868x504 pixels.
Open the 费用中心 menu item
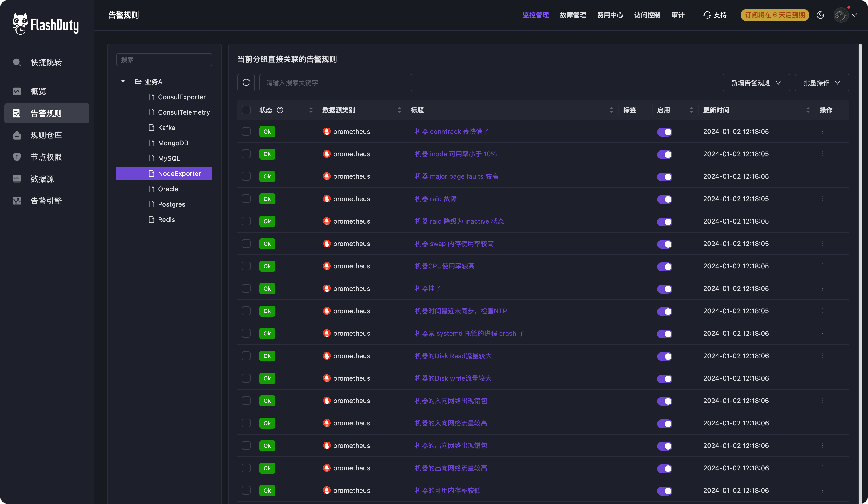(x=610, y=15)
